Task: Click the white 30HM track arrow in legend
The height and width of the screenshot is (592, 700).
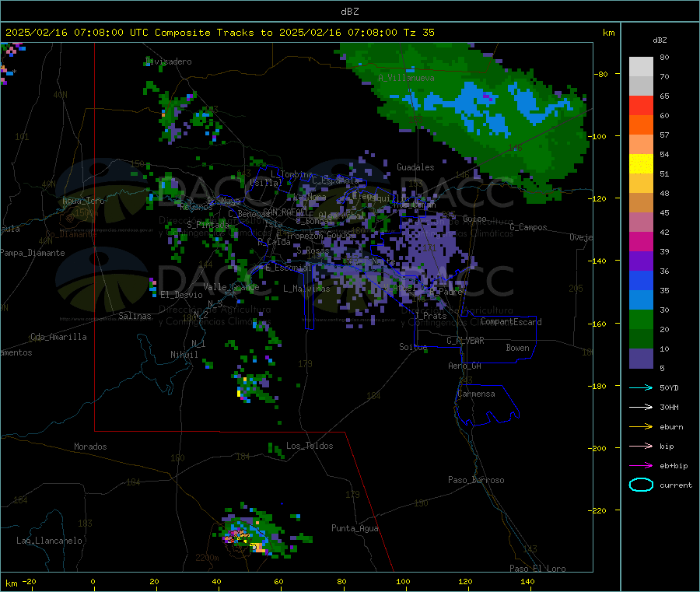Action: click(641, 407)
